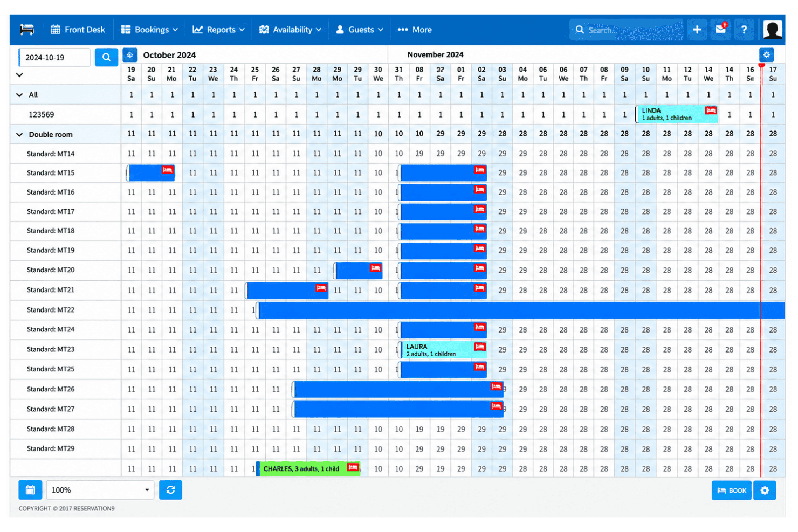The image size is (798, 532).
Task: Collapse the Double room group
Action: (19, 135)
